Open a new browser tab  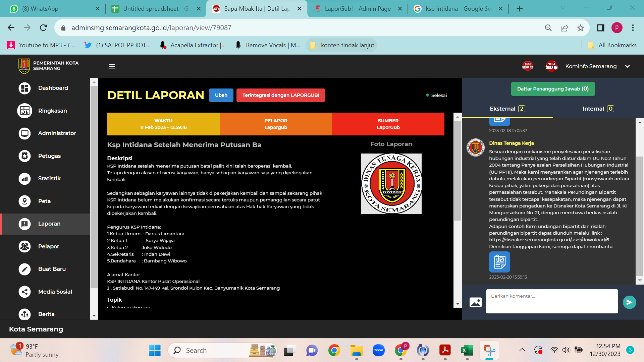(520, 9)
